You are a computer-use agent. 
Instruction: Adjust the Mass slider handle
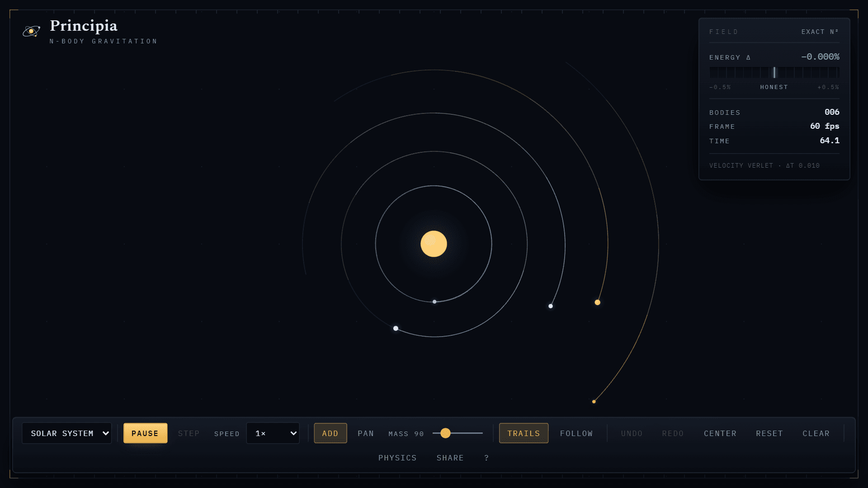tap(445, 433)
